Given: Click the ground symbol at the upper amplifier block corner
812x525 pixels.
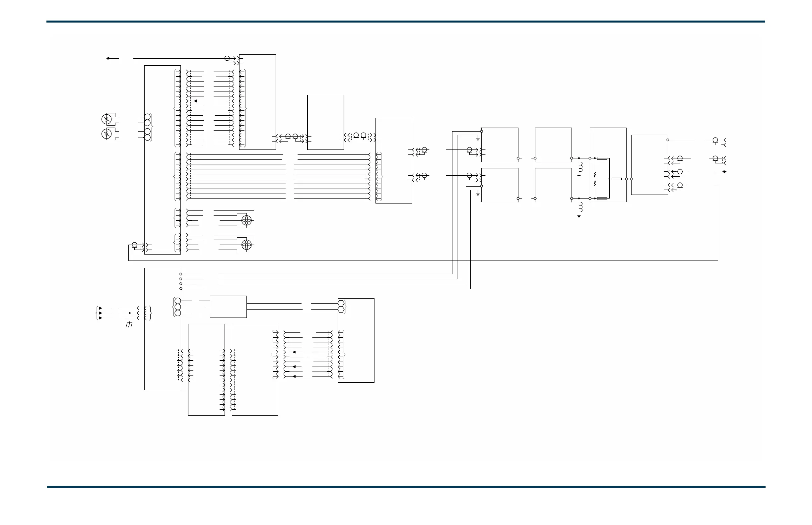Looking at the screenshot, I should [x=478, y=139].
